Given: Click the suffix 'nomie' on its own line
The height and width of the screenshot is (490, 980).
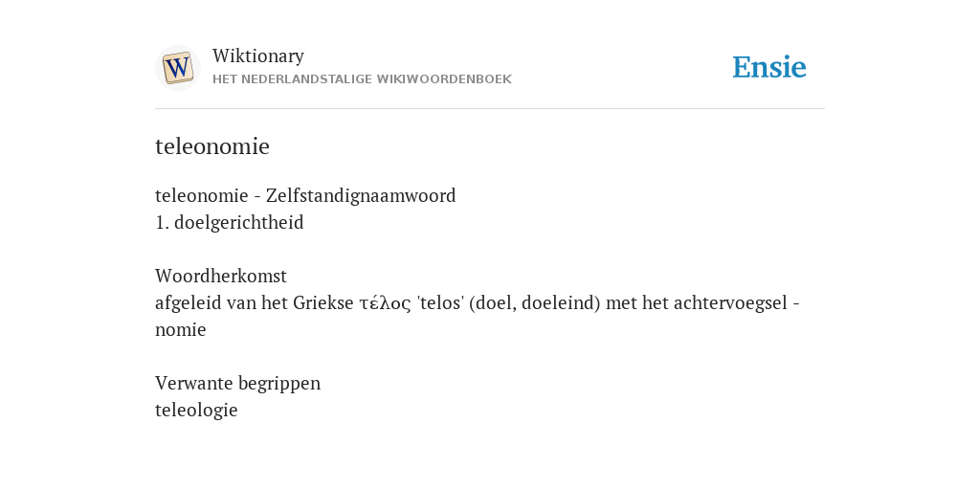Looking at the screenshot, I should pos(181,330).
